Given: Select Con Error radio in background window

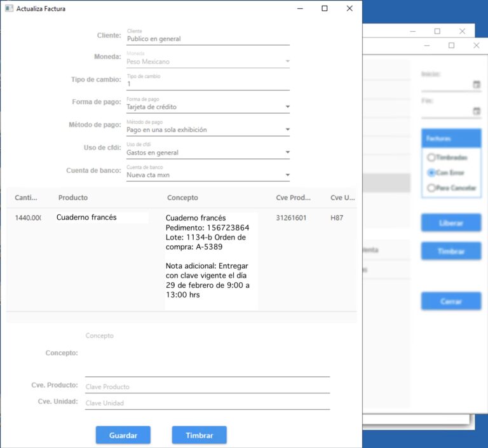Looking at the screenshot, I should click(x=431, y=172).
